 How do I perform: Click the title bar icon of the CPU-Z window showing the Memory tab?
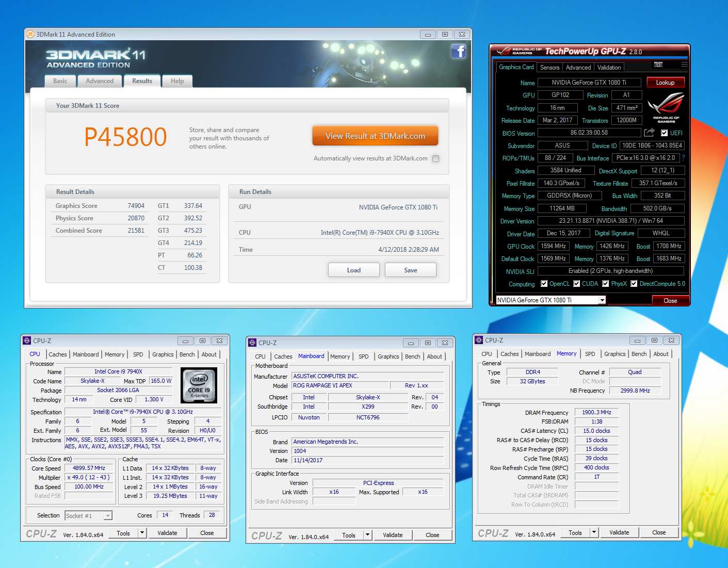[x=478, y=340]
